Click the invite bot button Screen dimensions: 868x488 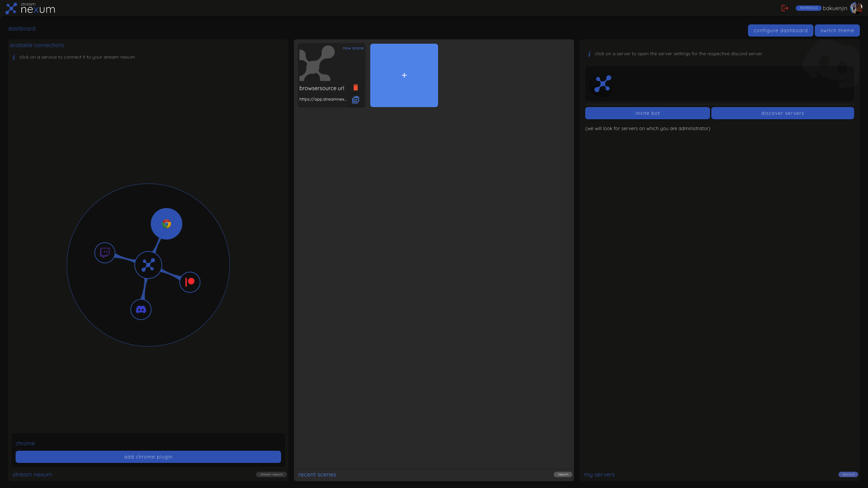tap(647, 113)
